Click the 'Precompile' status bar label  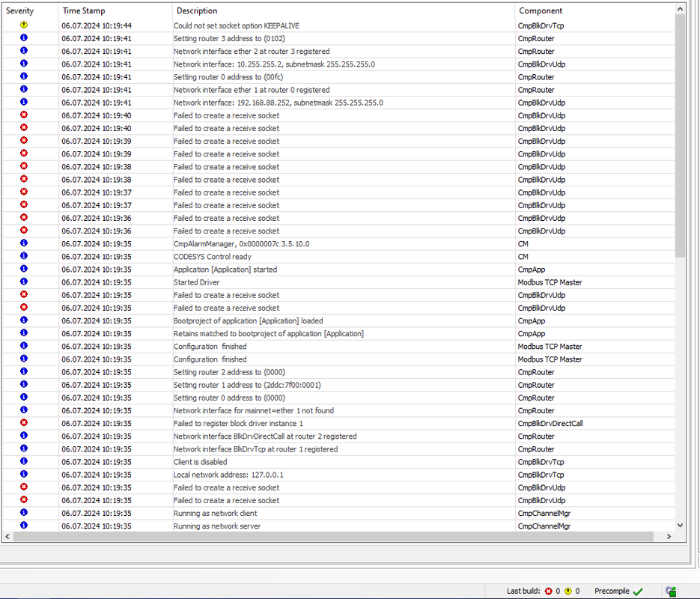612,591
